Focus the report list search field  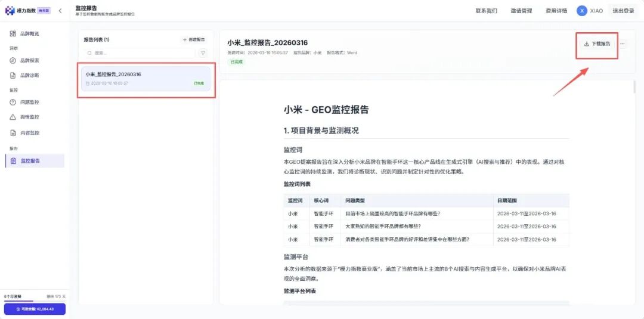click(140, 53)
